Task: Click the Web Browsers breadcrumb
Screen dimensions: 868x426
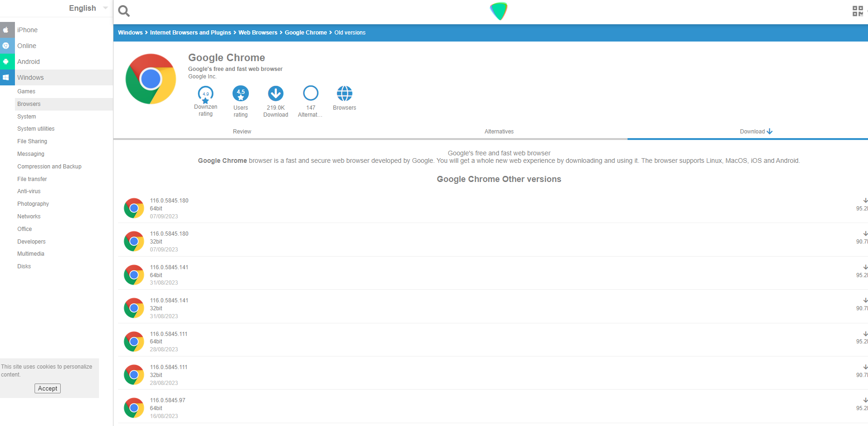Action: tap(258, 33)
